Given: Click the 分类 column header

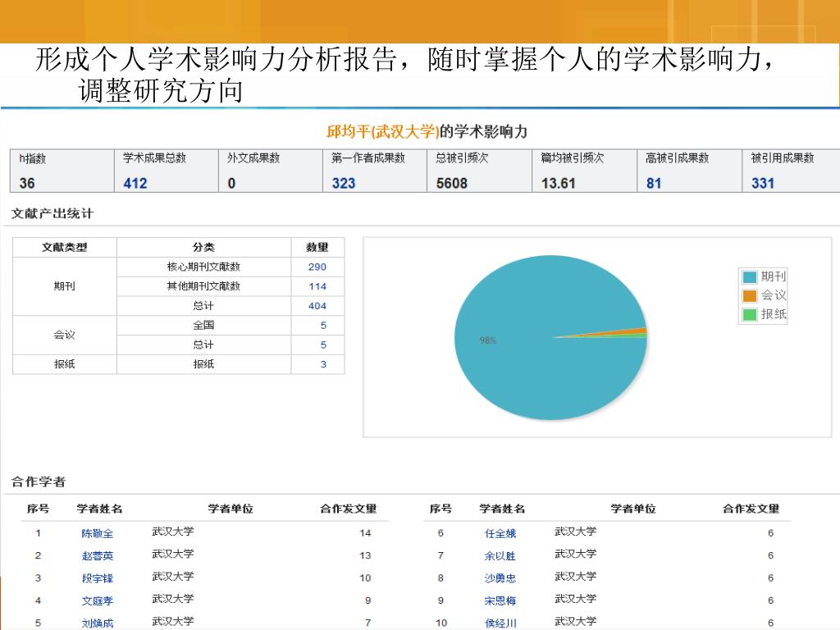Looking at the screenshot, I should click(203, 247).
